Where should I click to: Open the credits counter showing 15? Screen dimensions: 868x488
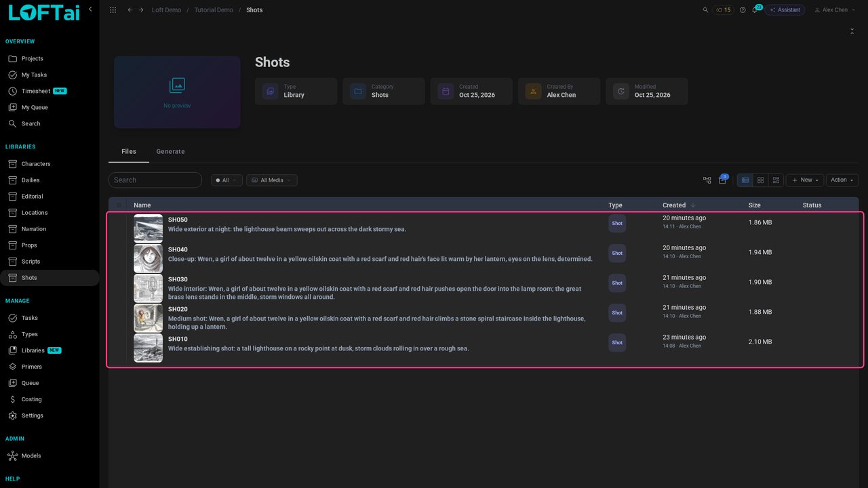tap(723, 10)
